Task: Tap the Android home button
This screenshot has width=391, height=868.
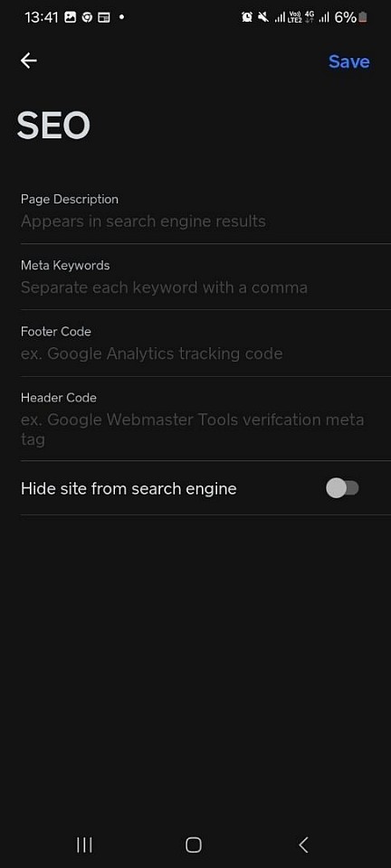Action: [x=194, y=844]
